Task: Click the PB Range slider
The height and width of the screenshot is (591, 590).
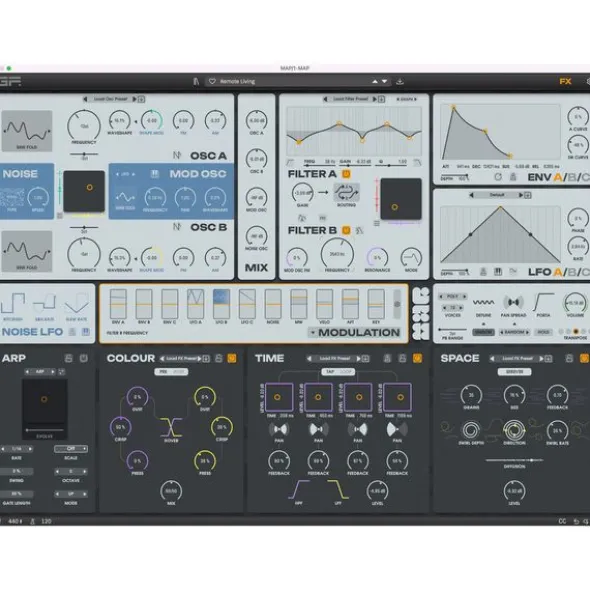Action: coord(452,330)
